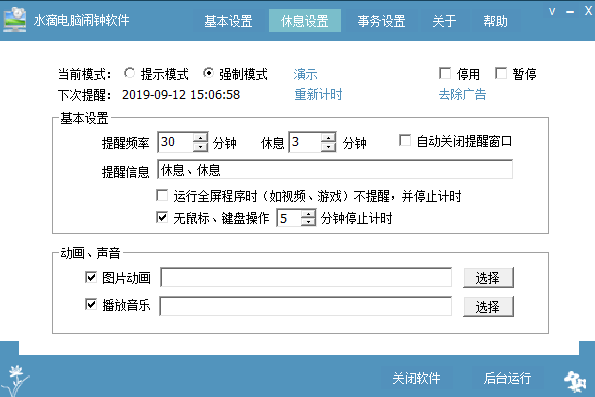Screen dimensions: 595x397
Task: Click the 关闭软件 button
Action: pos(416,378)
